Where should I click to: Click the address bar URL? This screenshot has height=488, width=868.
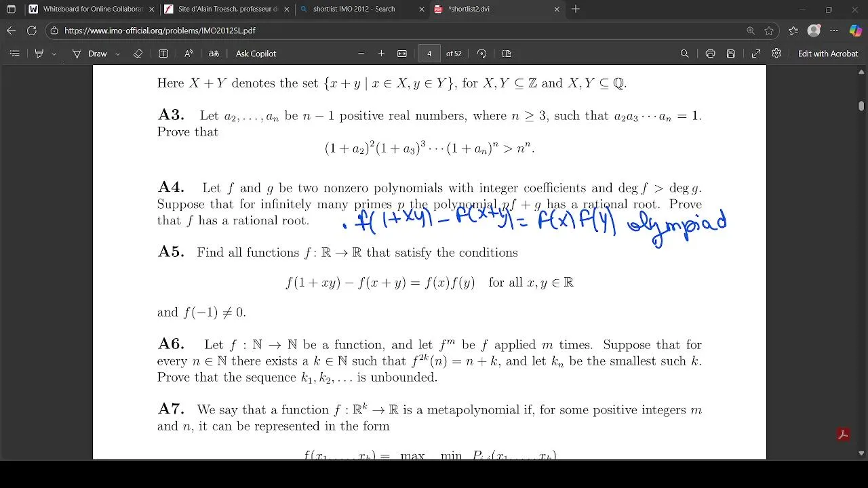pos(160,30)
